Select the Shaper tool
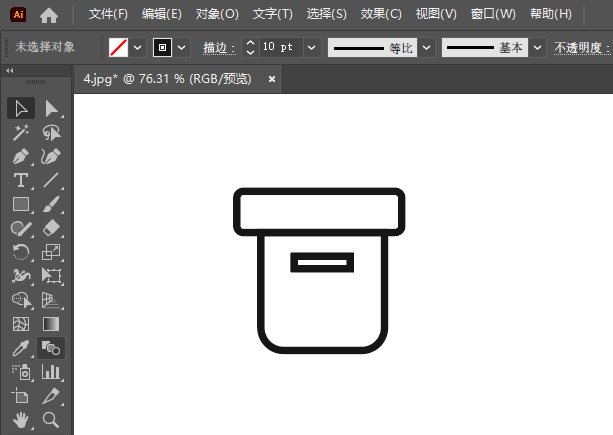This screenshot has height=435, width=613. pos(21,228)
